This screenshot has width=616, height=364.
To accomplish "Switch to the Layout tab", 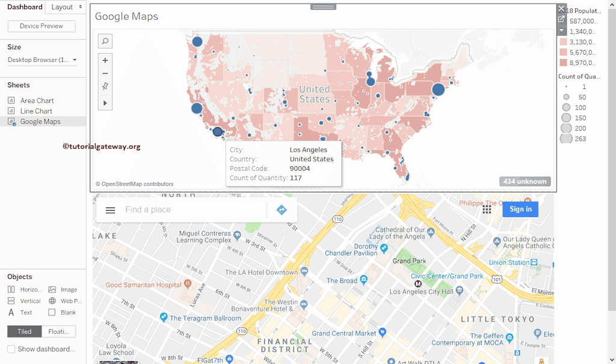I will 66,7.
